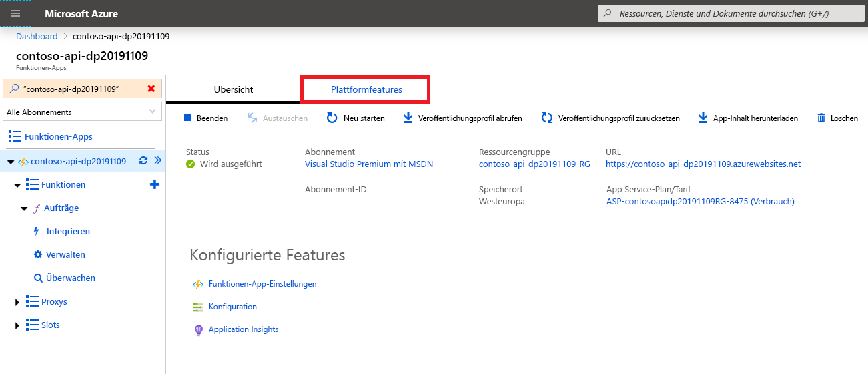868x374 pixels.
Task: Click the lightning function app icon in tree
Action: [x=23, y=162]
